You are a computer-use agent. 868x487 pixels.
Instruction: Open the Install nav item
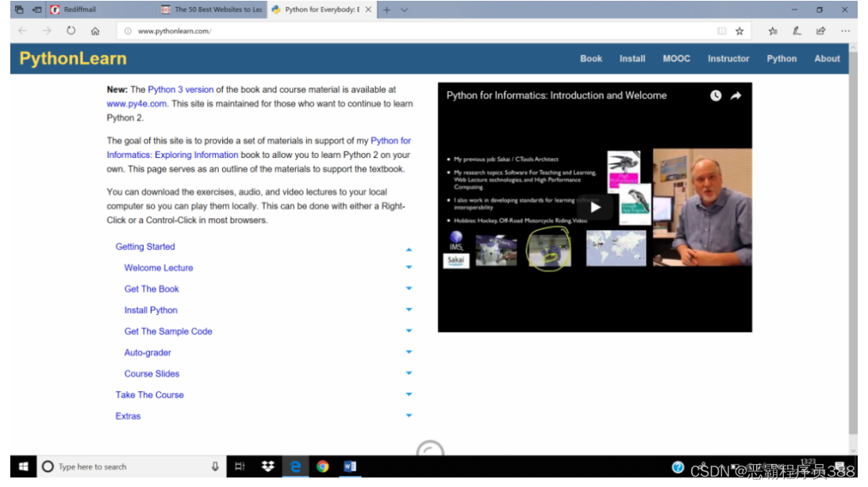[x=632, y=59]
